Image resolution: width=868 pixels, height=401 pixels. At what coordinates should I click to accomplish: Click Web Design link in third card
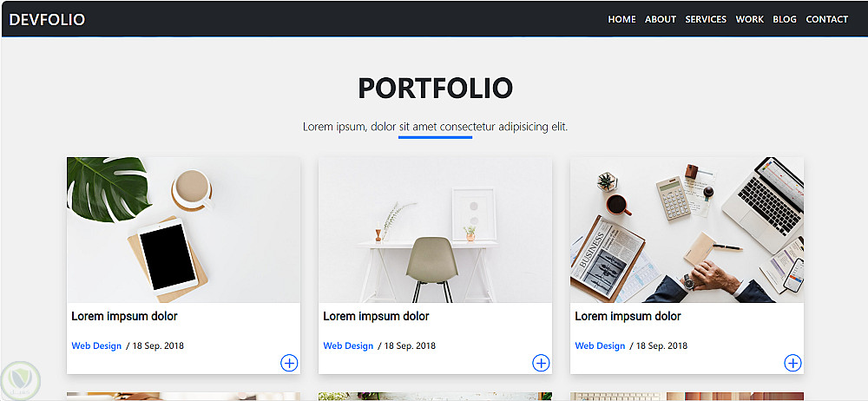(600, 345)
